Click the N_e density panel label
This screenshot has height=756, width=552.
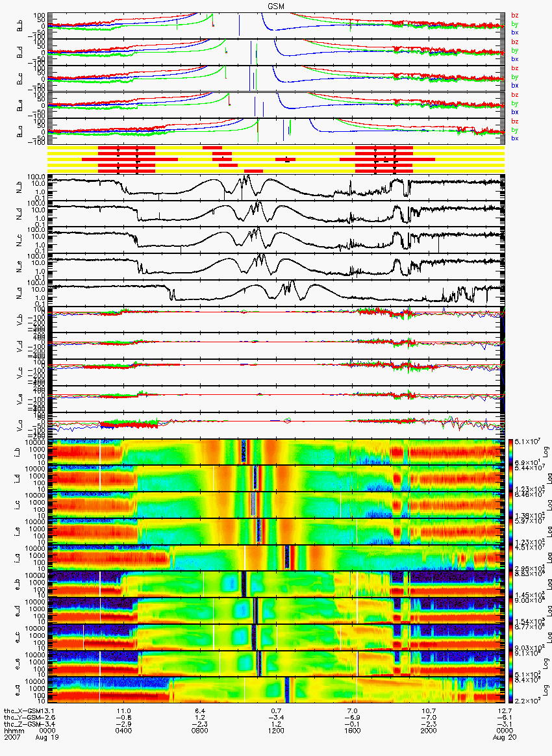[x=20, y=267]
